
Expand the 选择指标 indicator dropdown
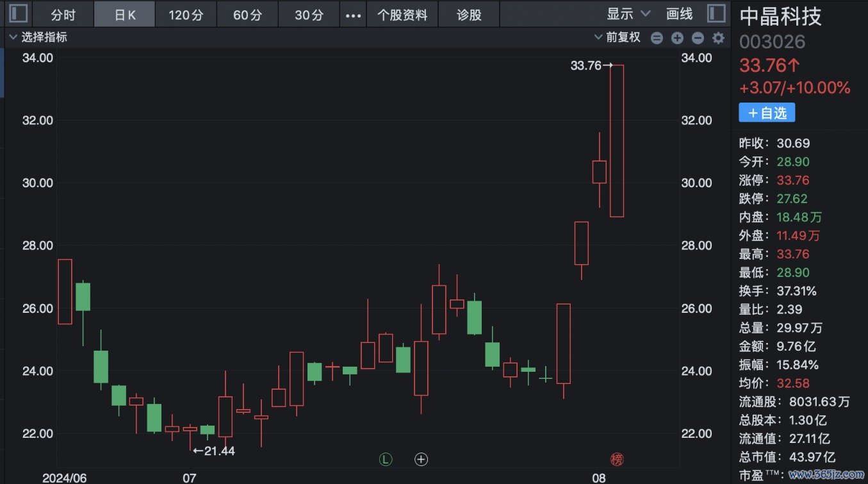pyautogui.click(x=38, y=37)
